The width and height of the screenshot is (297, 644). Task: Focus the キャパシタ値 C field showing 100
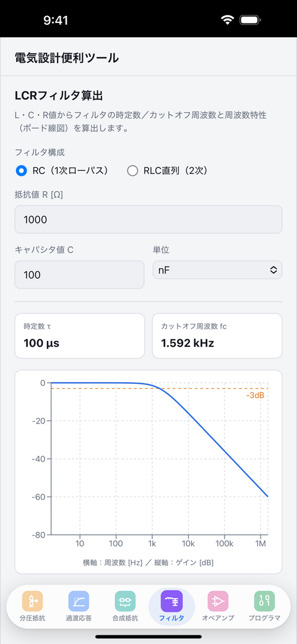80,275
